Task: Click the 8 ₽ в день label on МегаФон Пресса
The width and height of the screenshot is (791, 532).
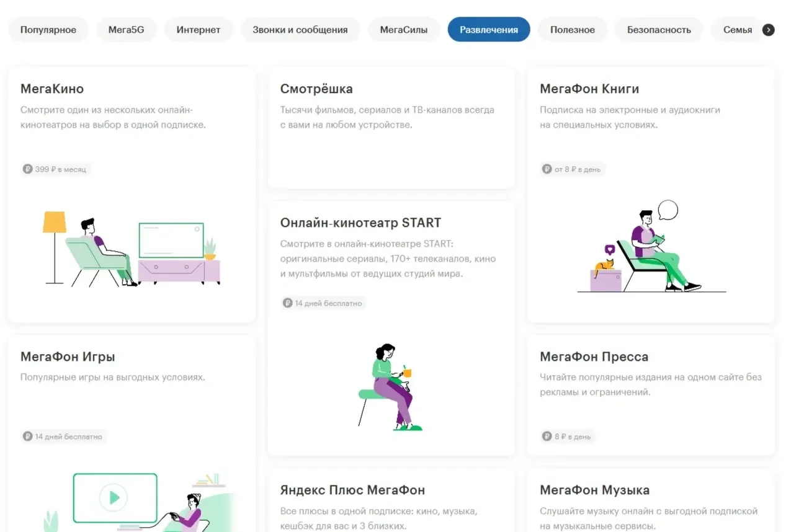Action: pyautogui.click(x=573, y=437)
